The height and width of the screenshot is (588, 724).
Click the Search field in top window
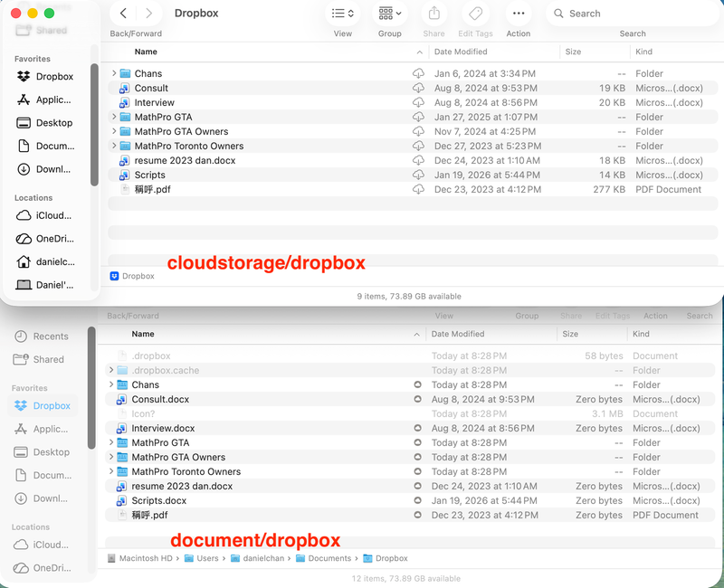633,14
